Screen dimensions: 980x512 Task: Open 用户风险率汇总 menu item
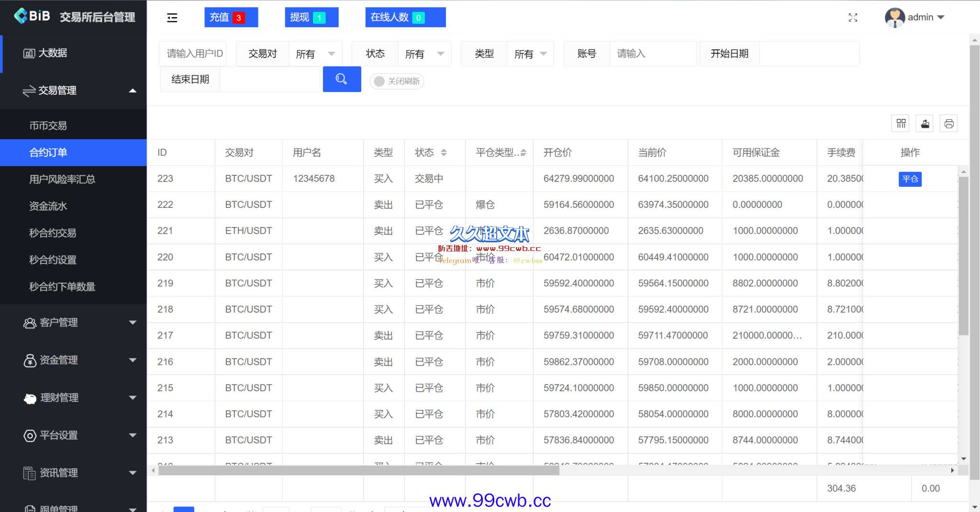(73, 180)
